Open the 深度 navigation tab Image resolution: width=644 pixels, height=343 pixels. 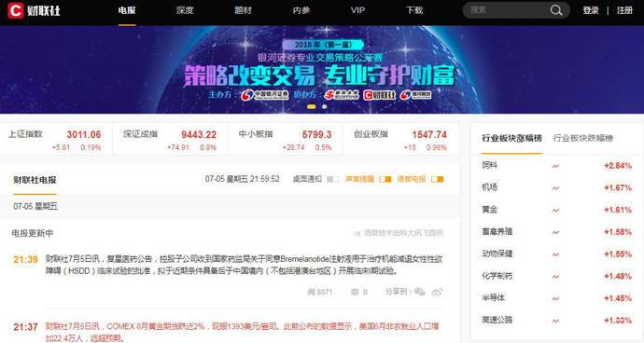[185, 10]
